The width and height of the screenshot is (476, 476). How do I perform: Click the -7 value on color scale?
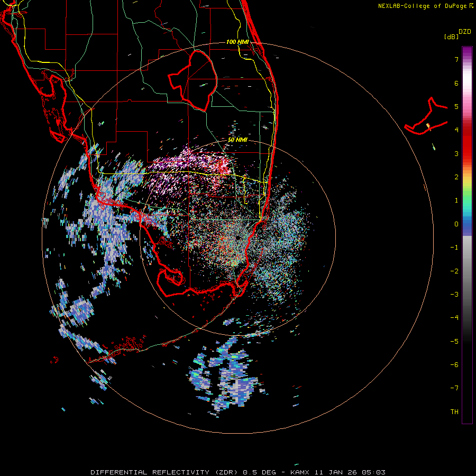pos(454,388)
